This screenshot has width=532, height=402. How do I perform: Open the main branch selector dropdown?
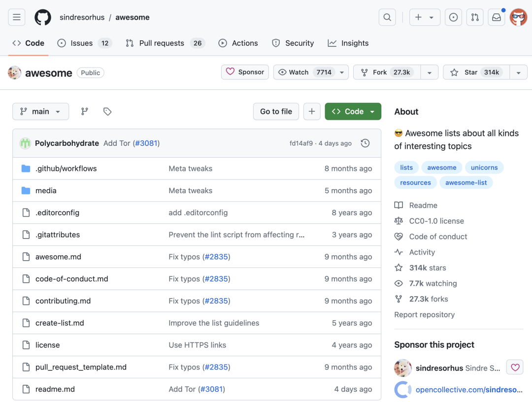pyautogui.click(x=41, y=111)
